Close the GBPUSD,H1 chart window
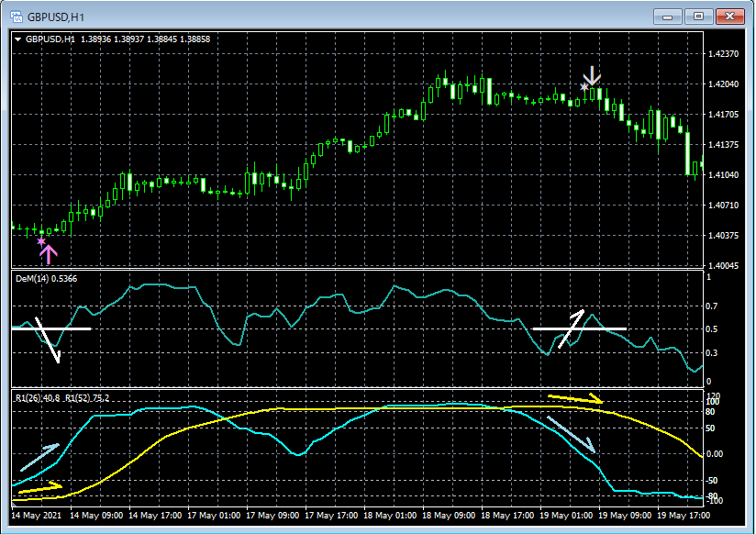756x534 pixels. (730, 17)
